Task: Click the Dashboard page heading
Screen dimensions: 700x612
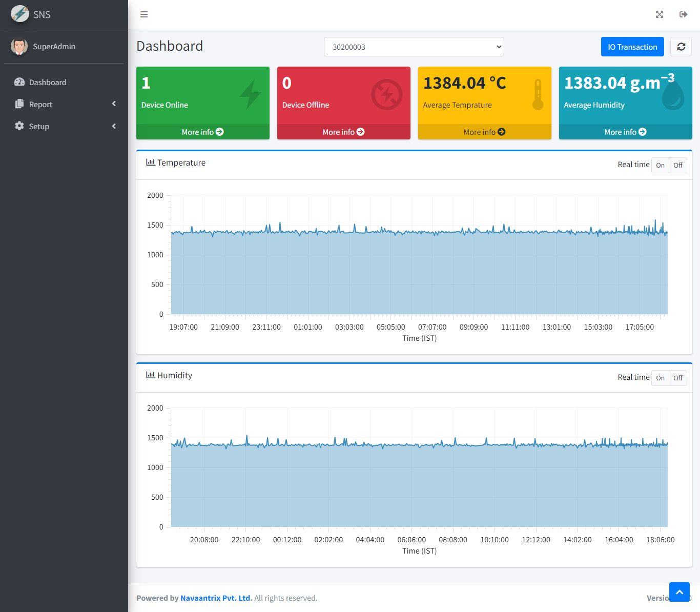Action: (x=170, y=46)
